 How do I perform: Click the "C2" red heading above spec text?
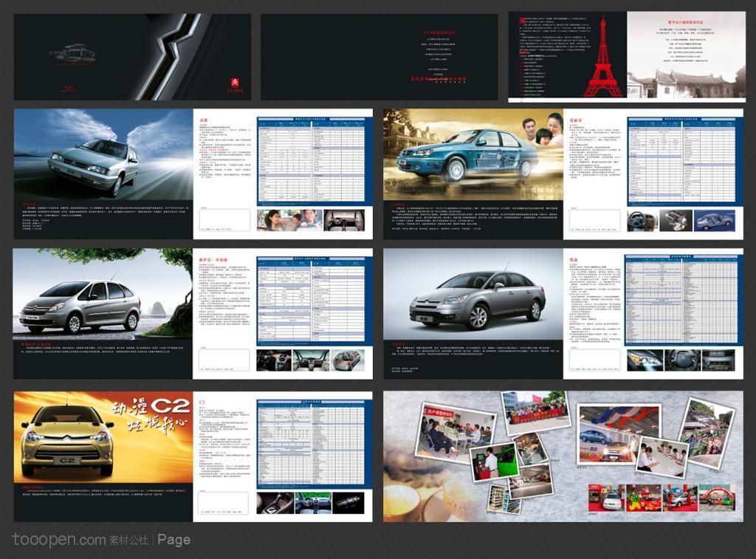click(x=202, y=402)
